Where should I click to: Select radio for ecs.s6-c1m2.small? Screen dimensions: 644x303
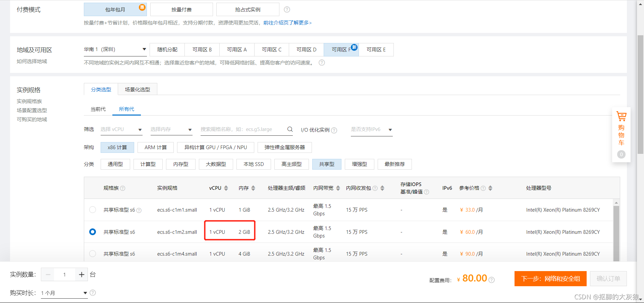coord(93,232)
